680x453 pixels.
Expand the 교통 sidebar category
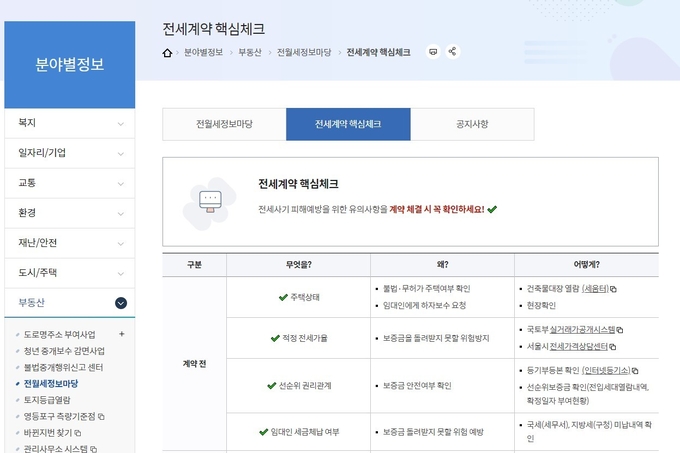pos(121,183)
